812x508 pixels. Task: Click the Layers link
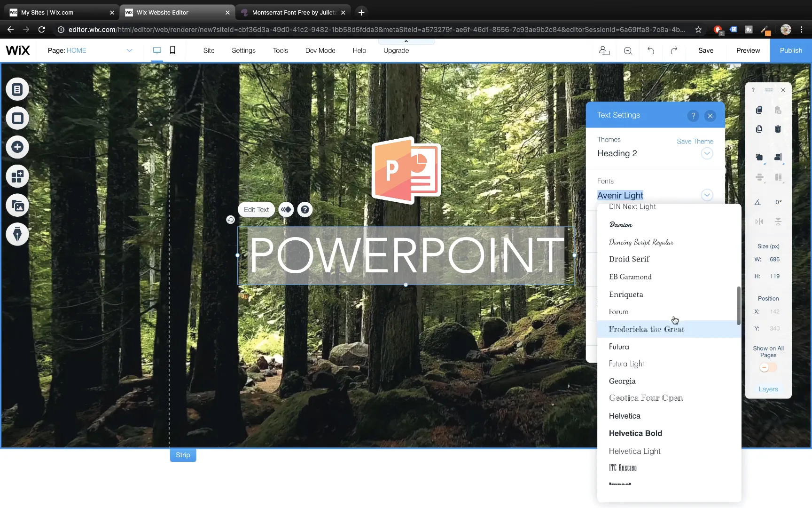pos(768,389)
